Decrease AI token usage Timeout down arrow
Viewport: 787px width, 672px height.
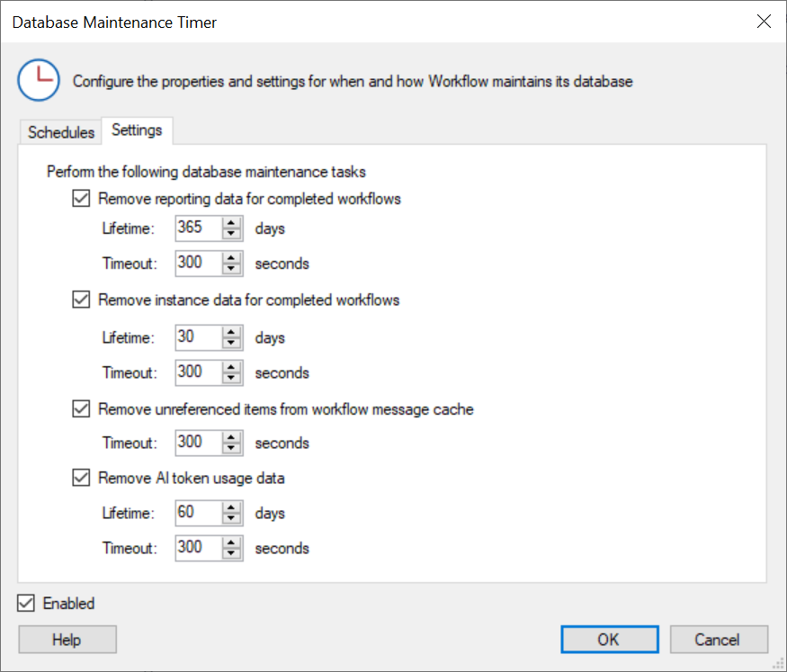232,554
